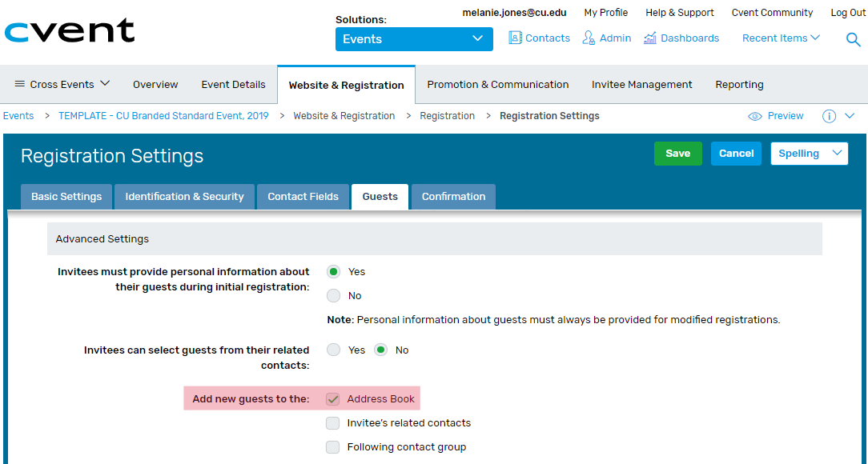Open the Solutions Events dropdown

click(x=414, y=39)
